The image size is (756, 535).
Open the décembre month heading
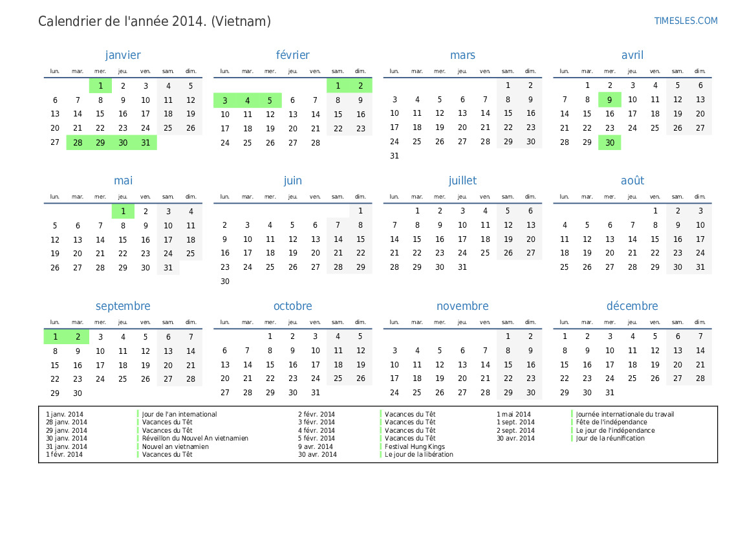632,306
